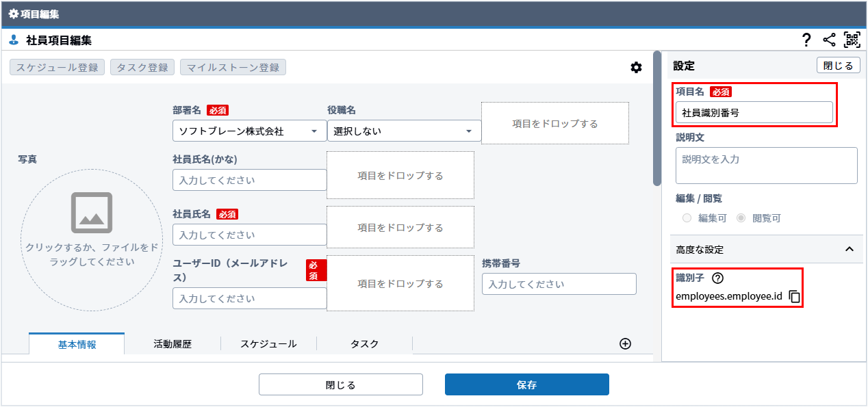The image size is (868, 407).
Task: Click the share icon in header
Action: 829,40
